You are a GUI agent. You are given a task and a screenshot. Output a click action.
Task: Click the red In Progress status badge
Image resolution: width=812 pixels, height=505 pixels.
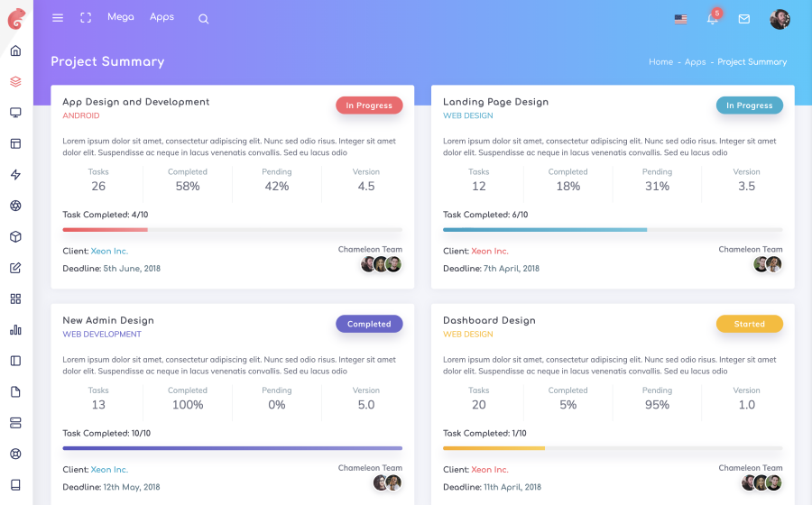(369, 105)
